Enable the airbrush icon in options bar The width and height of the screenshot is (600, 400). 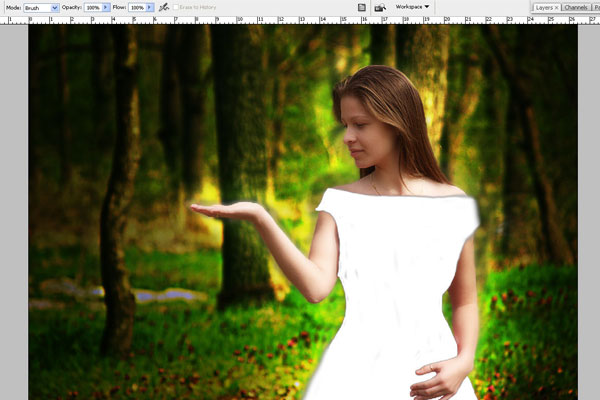pyautogui.click(x=162, y=7)
